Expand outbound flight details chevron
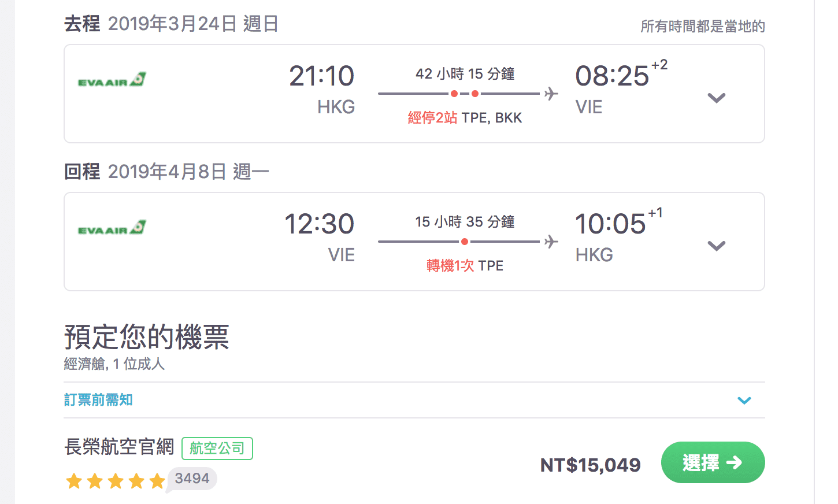This screenshot has width=838, height=504. [x=717, y=98]
